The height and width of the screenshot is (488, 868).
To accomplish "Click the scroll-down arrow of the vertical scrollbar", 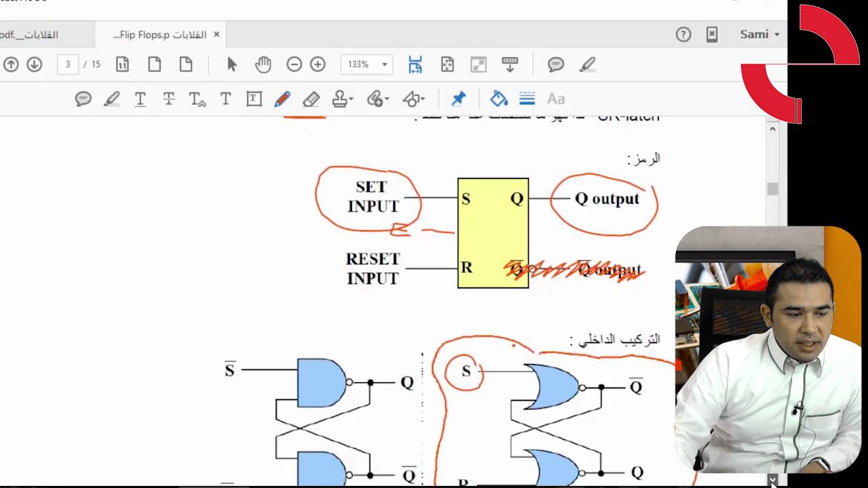I will tap(772, 480).
